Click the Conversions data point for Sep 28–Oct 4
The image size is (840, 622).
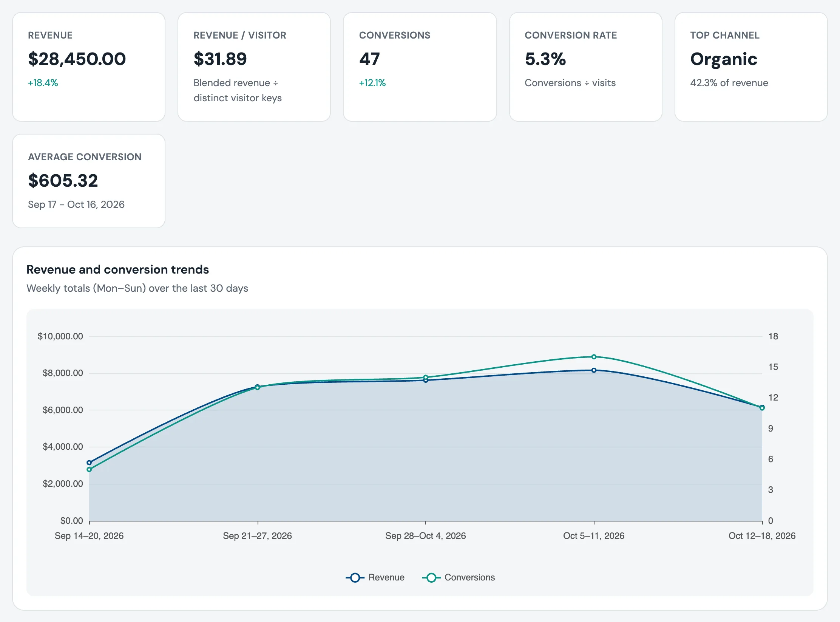pyautogui.click(x=426, y=377)
